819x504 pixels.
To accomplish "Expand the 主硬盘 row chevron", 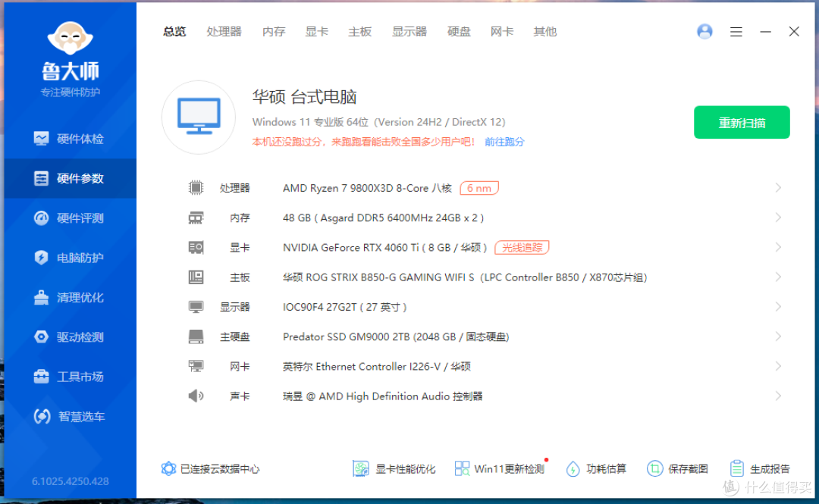I will click(x=778, y=337).
